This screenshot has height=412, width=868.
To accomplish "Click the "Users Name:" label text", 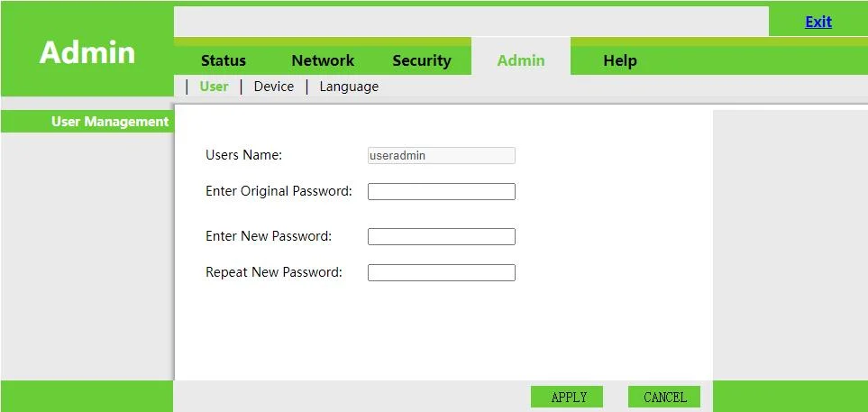I will [x=244, y=155].
